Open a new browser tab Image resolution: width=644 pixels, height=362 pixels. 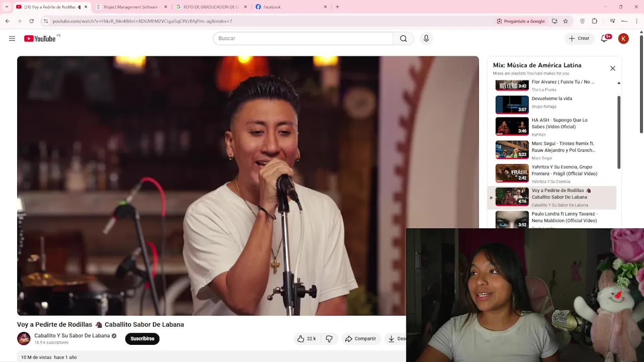(x=337, y=7)
